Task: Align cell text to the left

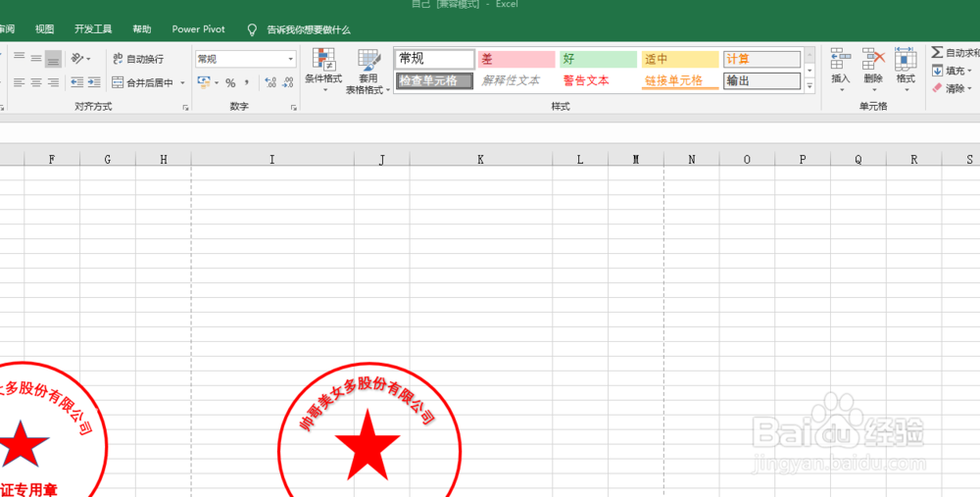Action: (20, 82)
